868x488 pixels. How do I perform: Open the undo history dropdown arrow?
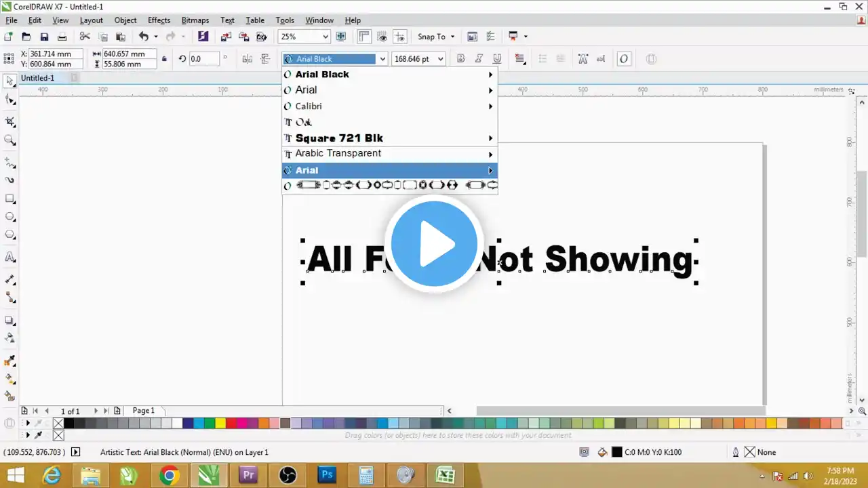[x=156, y=37]
